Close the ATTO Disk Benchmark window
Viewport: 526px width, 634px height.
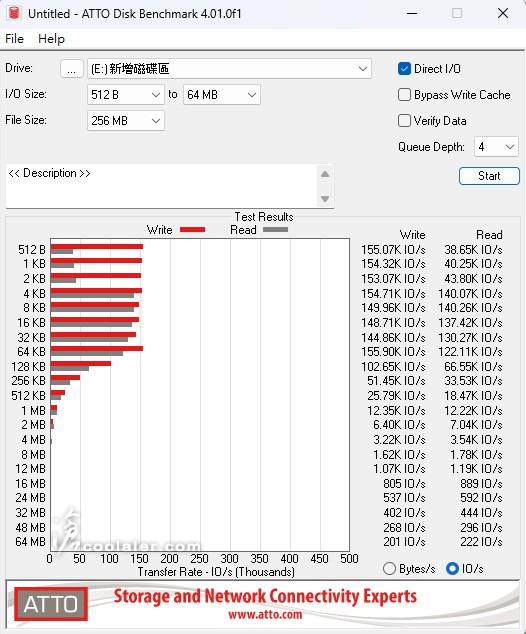point(503,13)
